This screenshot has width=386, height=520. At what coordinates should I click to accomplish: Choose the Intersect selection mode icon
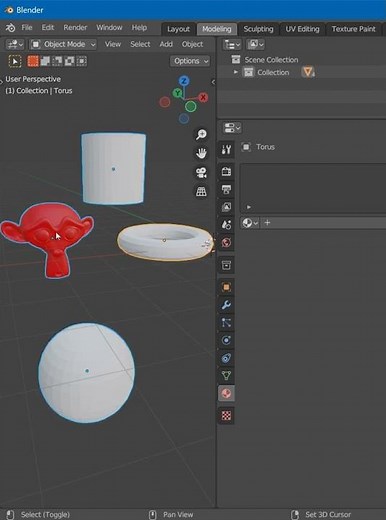point(82,61)
